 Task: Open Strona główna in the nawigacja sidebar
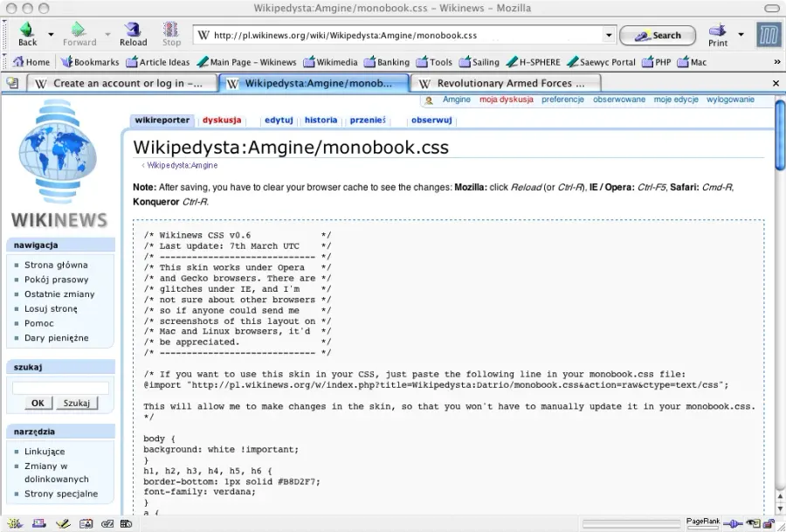pos(56,265)
